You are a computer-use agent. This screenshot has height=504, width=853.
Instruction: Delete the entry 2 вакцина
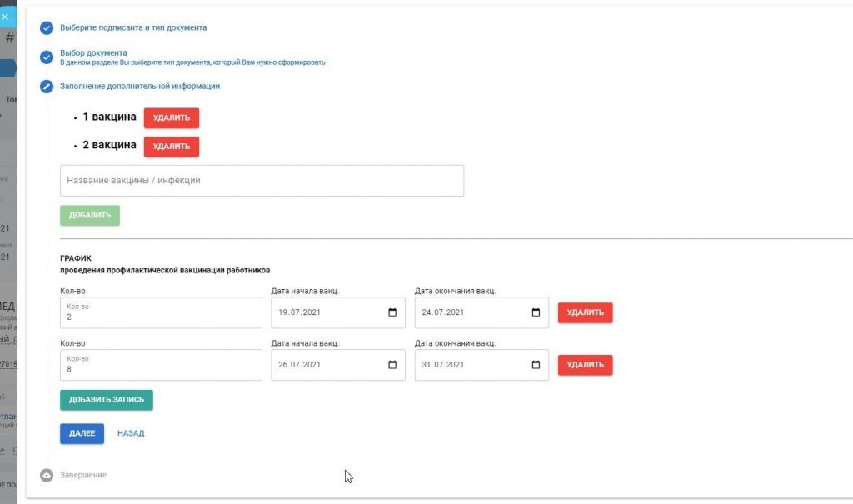point(171,147)
